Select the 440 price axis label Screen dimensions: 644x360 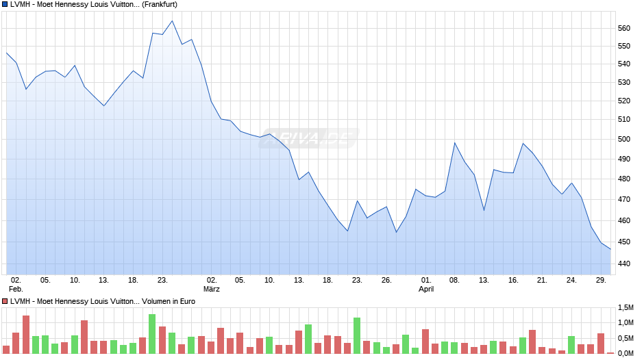click(624, 263)
